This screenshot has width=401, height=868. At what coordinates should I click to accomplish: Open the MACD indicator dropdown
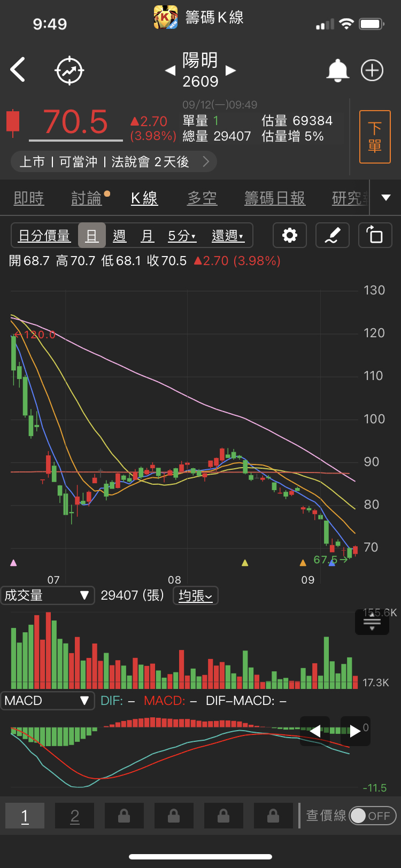[x=47, y=701]
